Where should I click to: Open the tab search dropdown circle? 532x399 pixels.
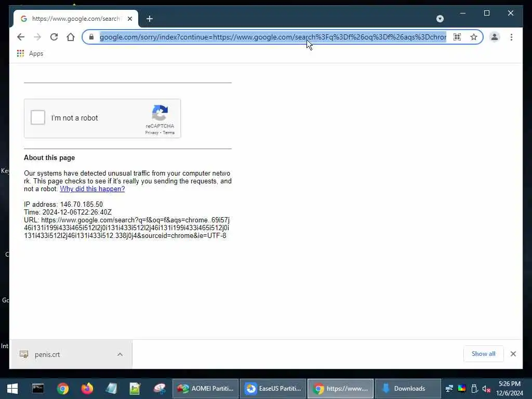point(440,19)
